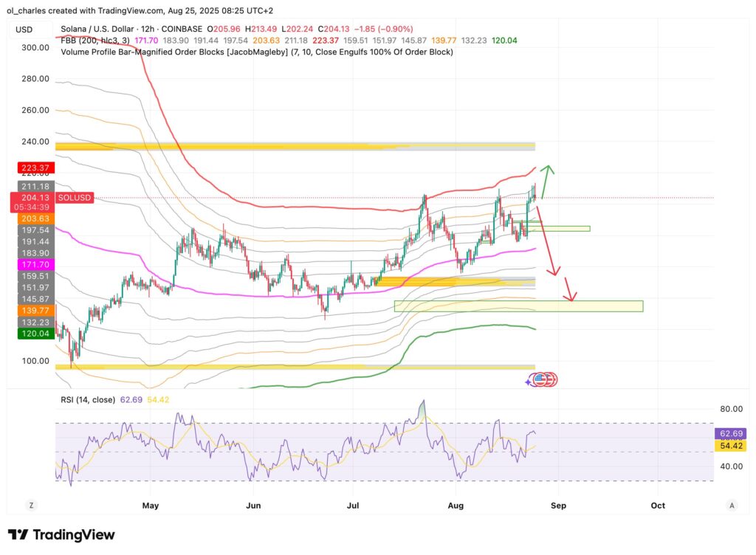The image size is (756, 555).
Task: Click the Sep label on time axis
Action: 558,506
